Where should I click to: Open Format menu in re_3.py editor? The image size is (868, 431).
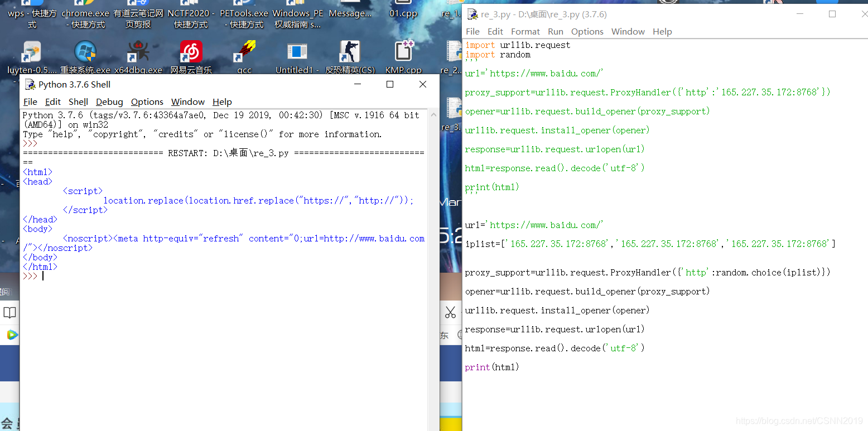(x=525, y=31)
